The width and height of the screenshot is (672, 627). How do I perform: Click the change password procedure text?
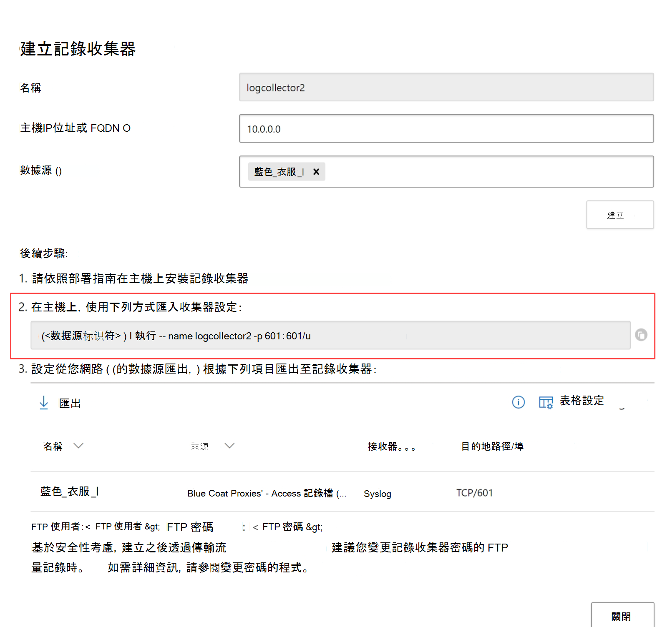[x=209, y=567]
